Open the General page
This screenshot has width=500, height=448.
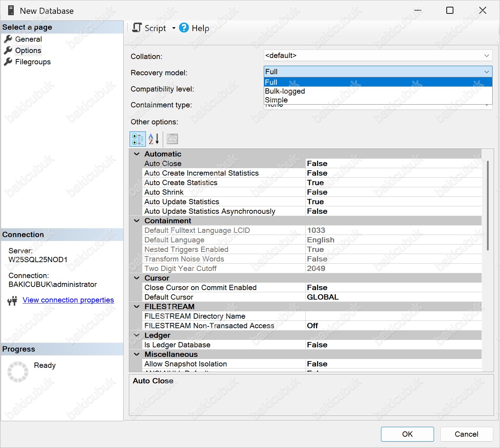28,39
